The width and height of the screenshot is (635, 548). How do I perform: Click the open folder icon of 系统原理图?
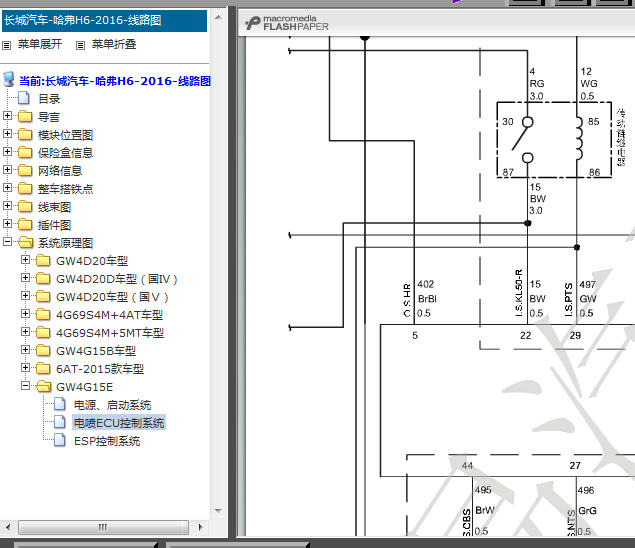[x=26, y=242]
